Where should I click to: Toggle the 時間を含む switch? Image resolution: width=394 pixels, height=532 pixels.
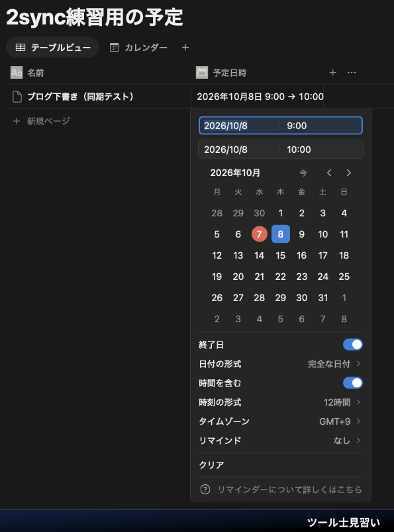pos(352,383)
